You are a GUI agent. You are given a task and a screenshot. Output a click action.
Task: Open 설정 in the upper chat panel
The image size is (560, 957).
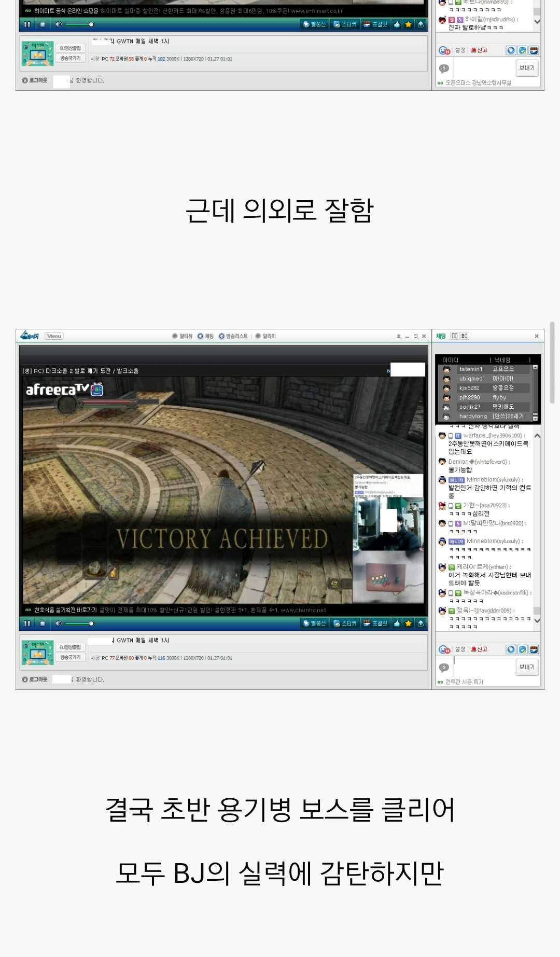460,50
